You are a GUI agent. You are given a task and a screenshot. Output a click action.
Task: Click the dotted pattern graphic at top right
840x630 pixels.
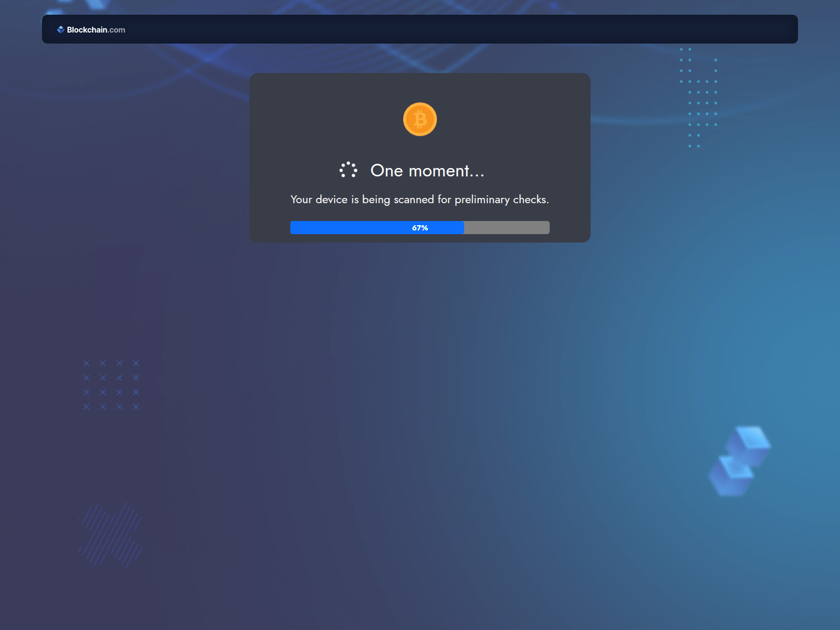(x=698, y=98)
